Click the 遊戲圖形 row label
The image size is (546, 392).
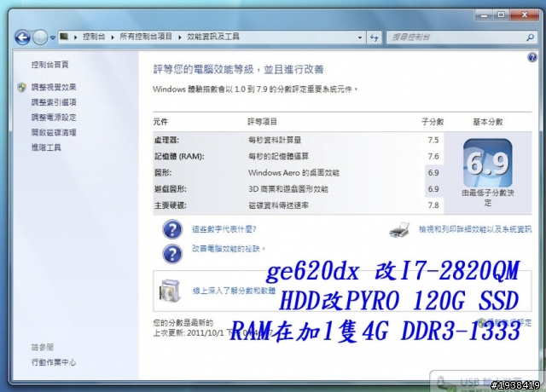[x=171, y=189]
